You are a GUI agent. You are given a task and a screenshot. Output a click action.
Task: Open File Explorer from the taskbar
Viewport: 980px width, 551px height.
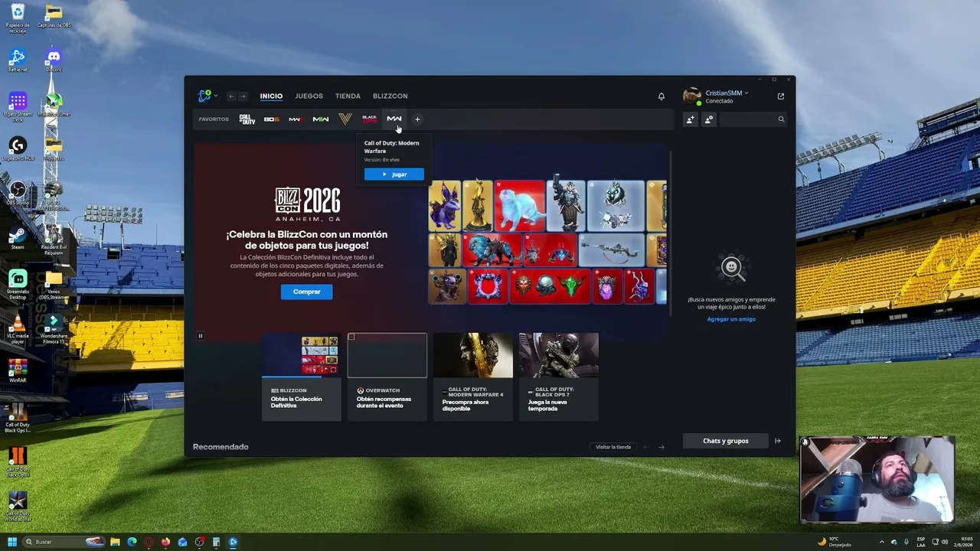click(115, 542)
